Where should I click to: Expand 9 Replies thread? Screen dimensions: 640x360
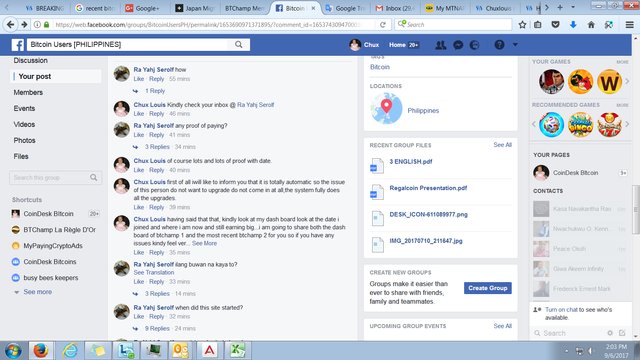click(x=157, y=328)
